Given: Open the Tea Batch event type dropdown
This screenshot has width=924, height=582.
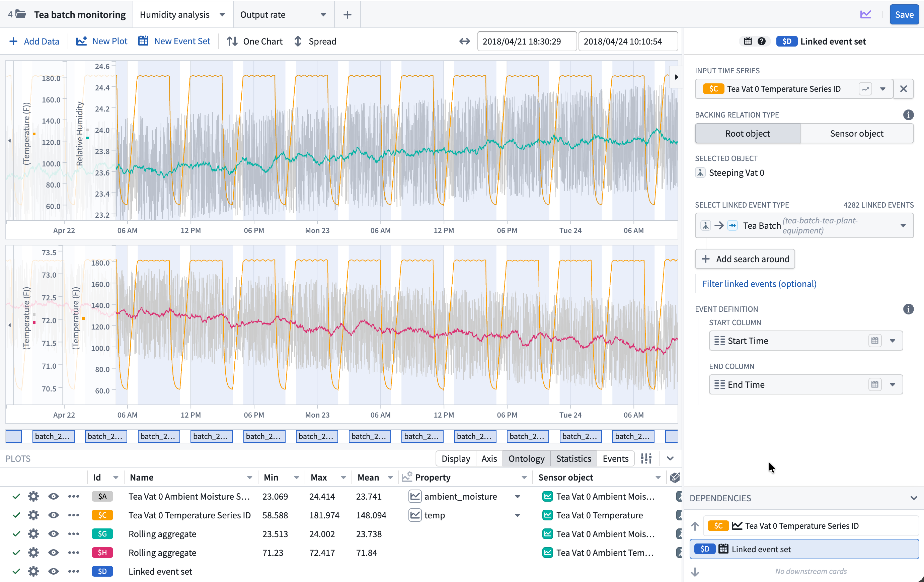Looking at the screenshot, I should click(903, 225).
